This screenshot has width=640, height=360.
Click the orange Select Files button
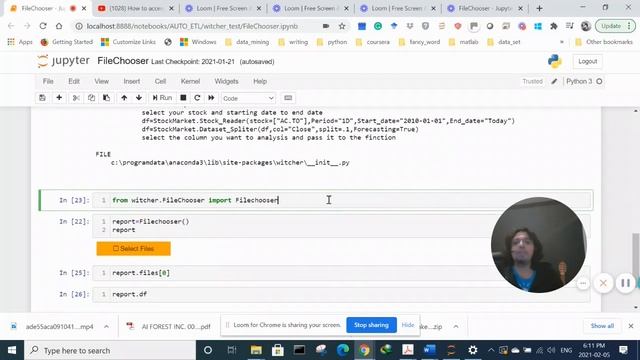(133, 249)
